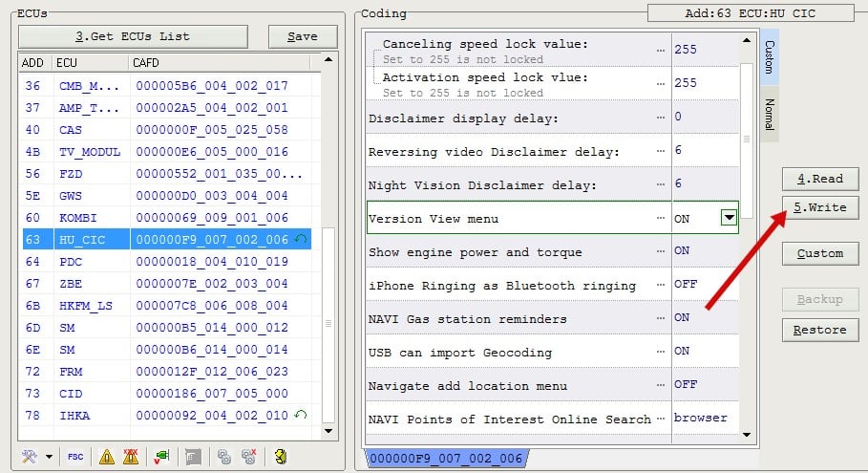
Task: Click the green refresh icon on HU_CIC row
Action: pyautogui.click(x=301, y=239)
